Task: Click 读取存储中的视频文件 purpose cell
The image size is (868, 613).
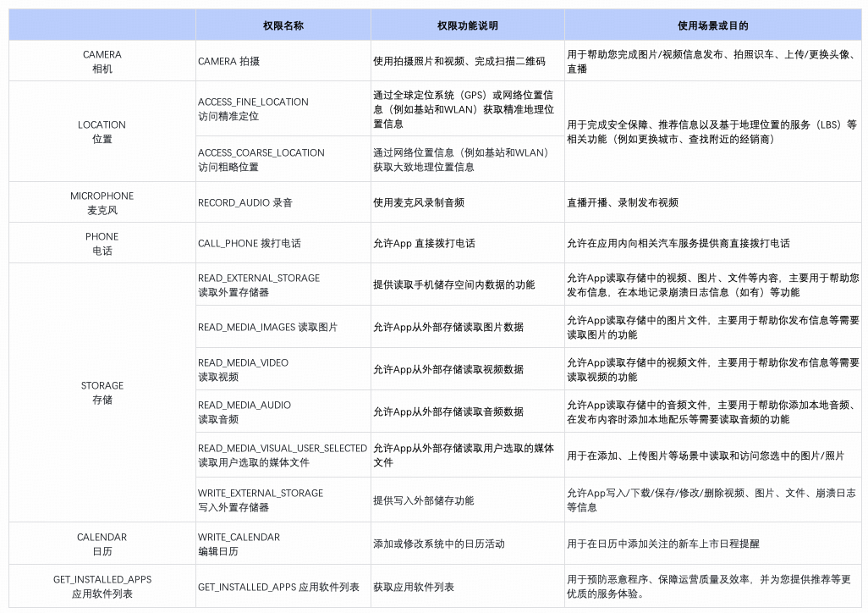Action: click(712, 370)
